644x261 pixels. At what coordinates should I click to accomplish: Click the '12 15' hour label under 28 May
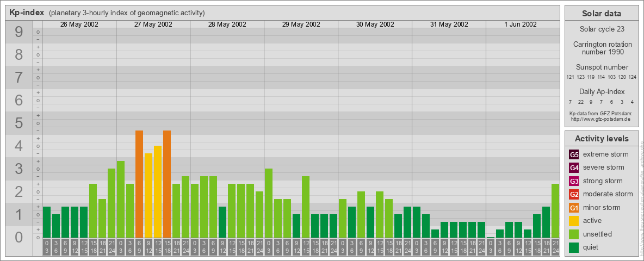232,247
